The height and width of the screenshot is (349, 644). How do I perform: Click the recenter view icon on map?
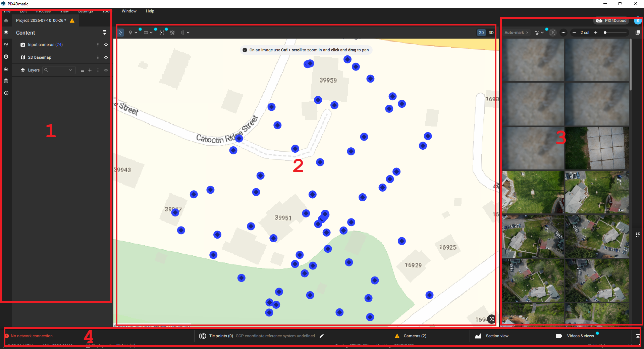pos(491,319)
